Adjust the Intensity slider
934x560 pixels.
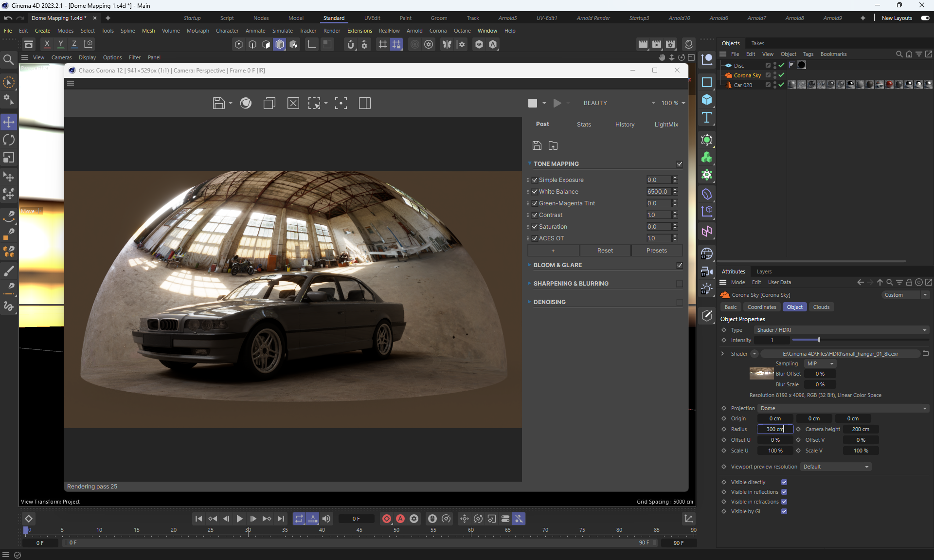pyautogui.click(x=819, y=340)
